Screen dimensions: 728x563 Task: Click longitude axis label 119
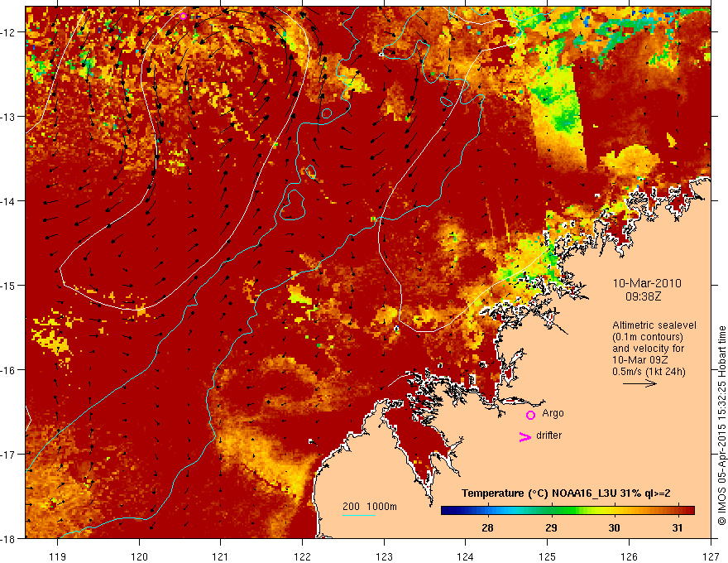[x=58, y=556]
